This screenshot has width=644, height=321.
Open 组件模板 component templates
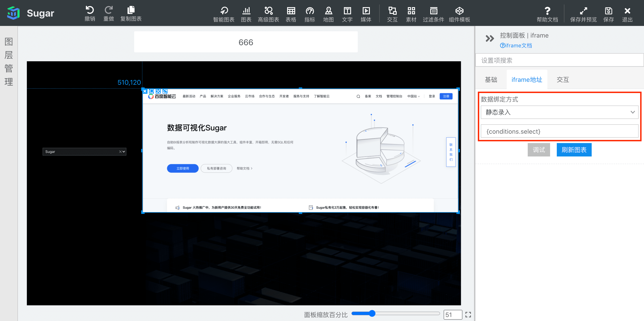[x=459, y=14]
